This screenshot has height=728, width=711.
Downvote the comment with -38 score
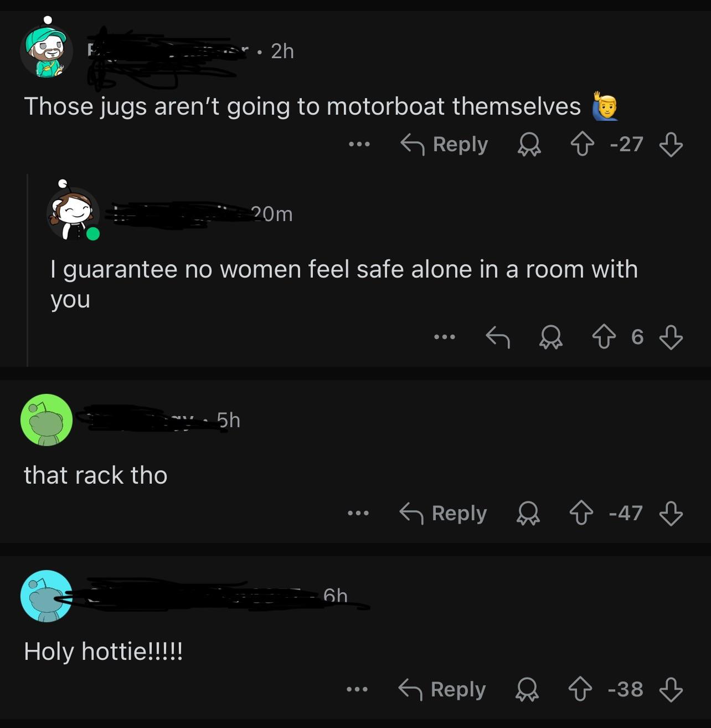(671, 690)
